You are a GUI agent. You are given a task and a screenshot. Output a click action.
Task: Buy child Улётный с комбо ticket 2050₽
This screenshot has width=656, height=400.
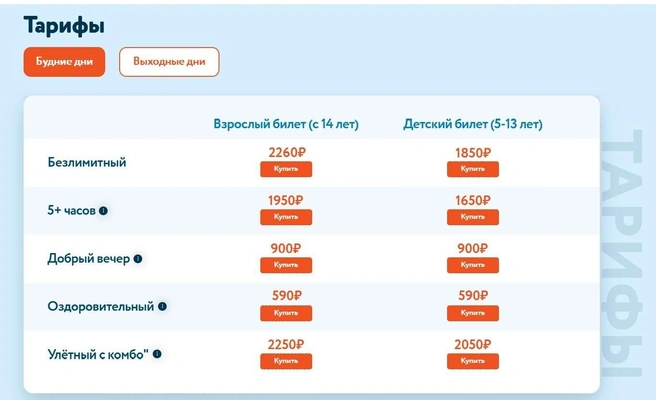(473, 361)
